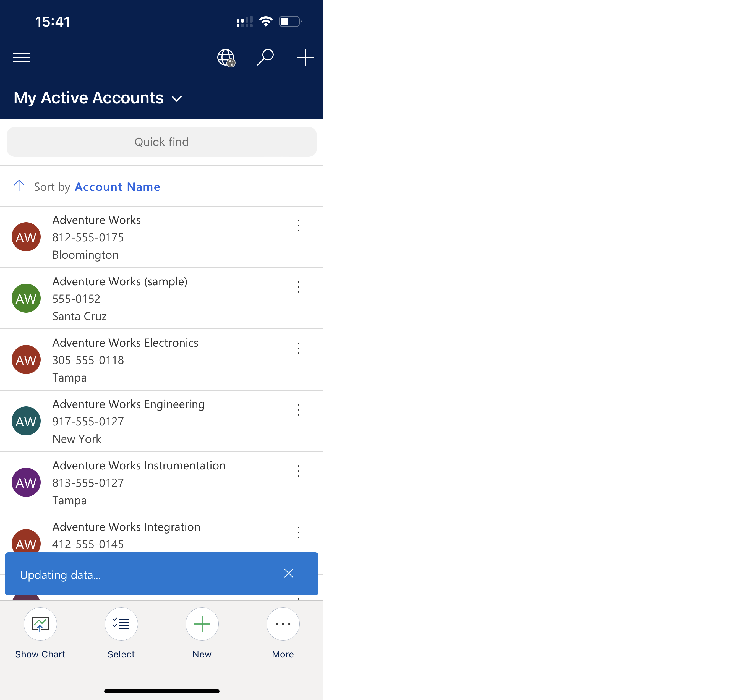Expand Adventure Works Engineering options

[x=299, y=410]
